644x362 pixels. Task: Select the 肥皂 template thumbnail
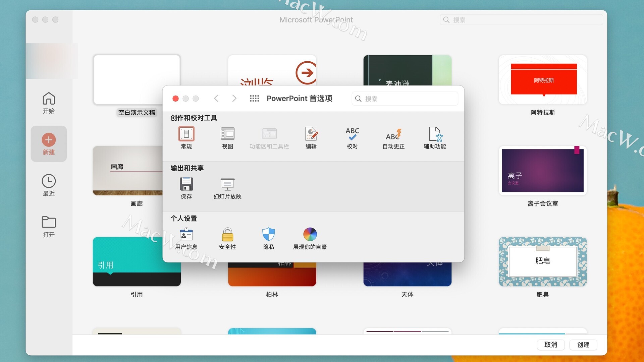coord(543,262)
